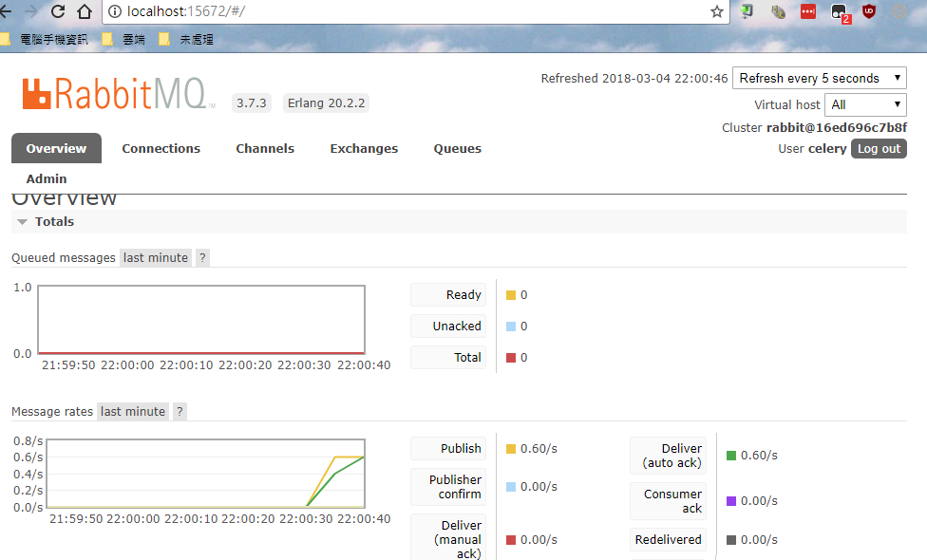
Task: Click the yellow Ready color swatch
Action: tap(511, 295)
